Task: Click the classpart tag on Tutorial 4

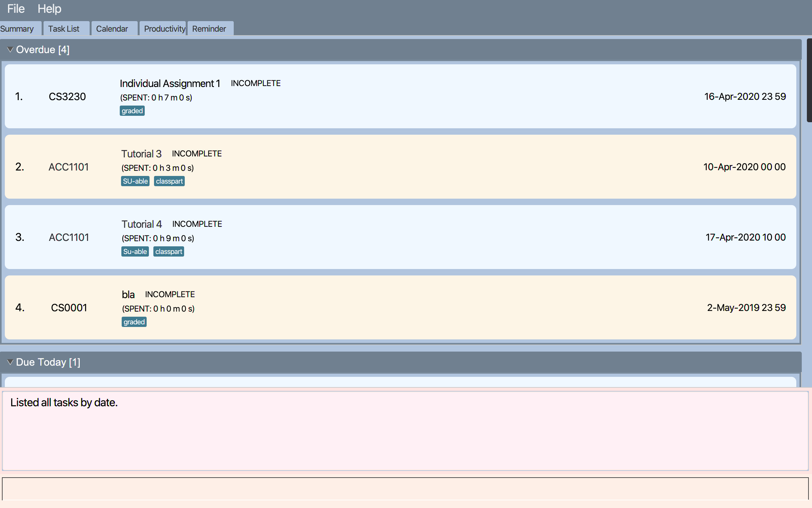Action: coord(169,252)
